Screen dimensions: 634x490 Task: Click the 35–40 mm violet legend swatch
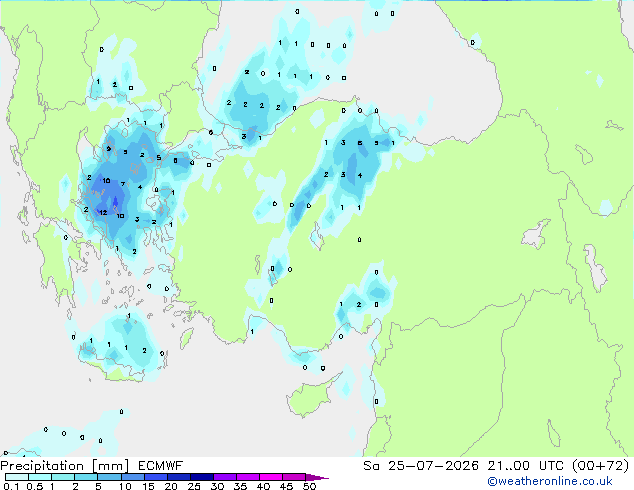(x=247, y=477)
